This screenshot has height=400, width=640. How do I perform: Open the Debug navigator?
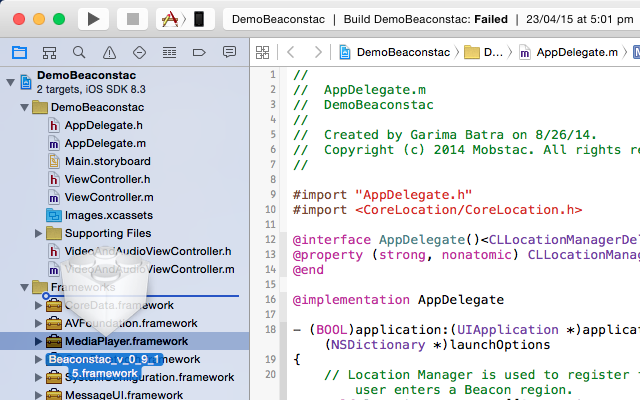click(x=169, y=52)
